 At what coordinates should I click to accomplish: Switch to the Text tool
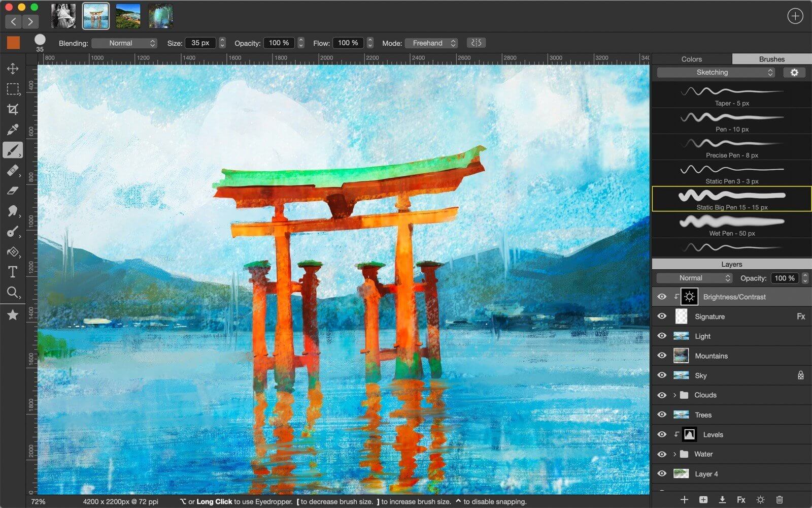tap(13, 272)
